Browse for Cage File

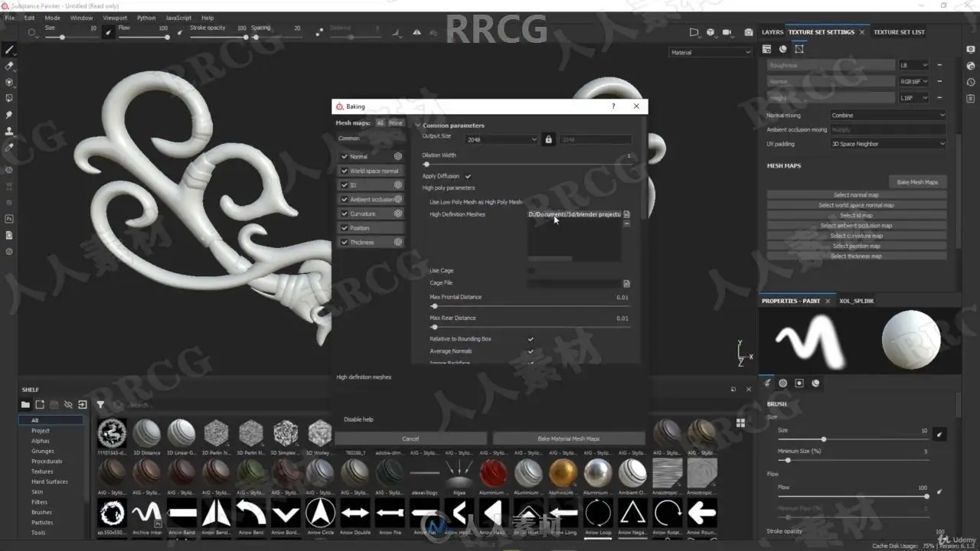(626, 283)
